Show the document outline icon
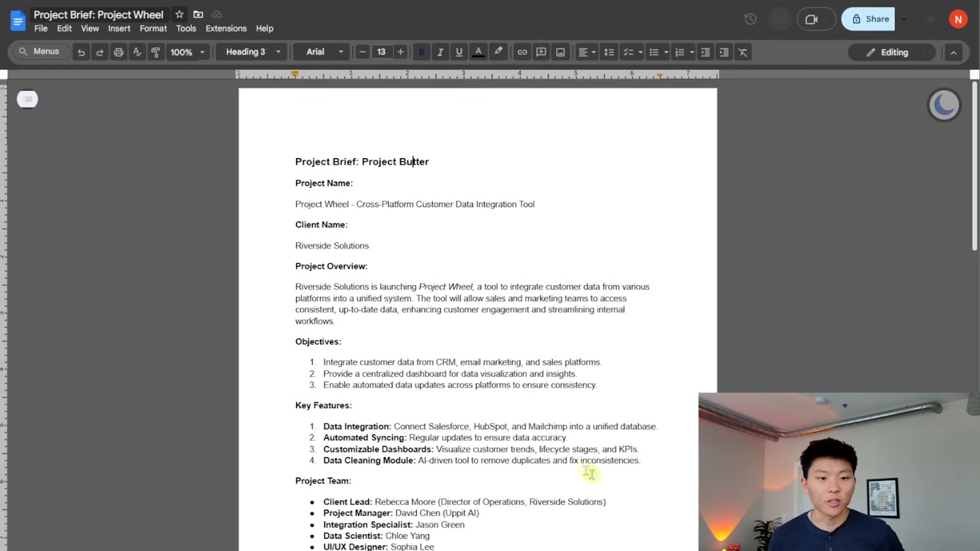This screenshot has height=551, width=980. [x=27, y=99]
